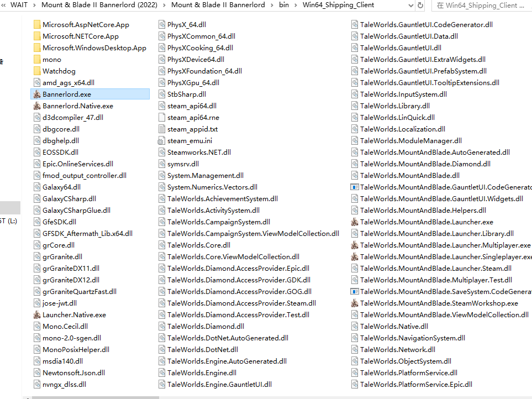The width and height of the screenshot is (532, 399).
Task: Click the GauntletUI.CodeGenerator executable icon under MountAndBlade.dll
Action: 355,187
